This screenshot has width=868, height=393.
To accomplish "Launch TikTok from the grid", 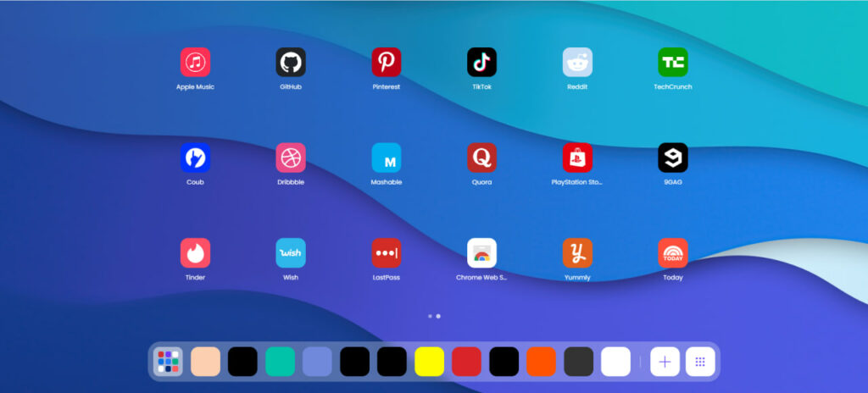I will coord(481,62).
